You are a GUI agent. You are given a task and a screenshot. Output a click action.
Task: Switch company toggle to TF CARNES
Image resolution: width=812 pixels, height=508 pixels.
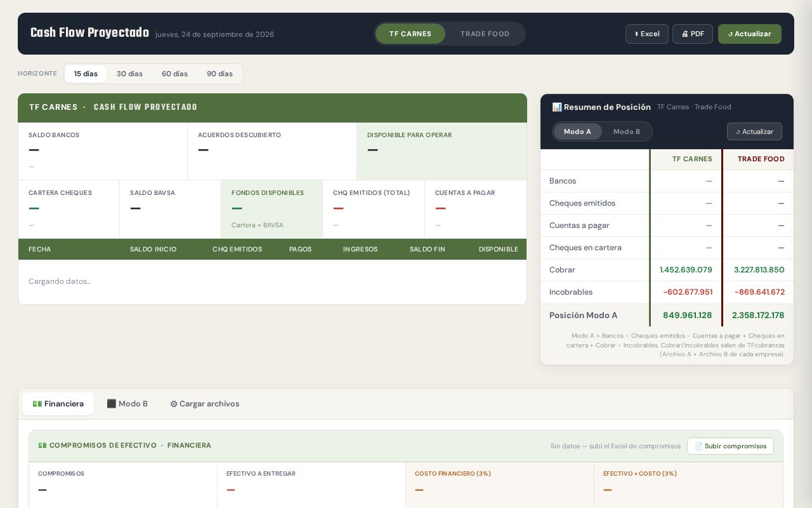click(410, 34)
